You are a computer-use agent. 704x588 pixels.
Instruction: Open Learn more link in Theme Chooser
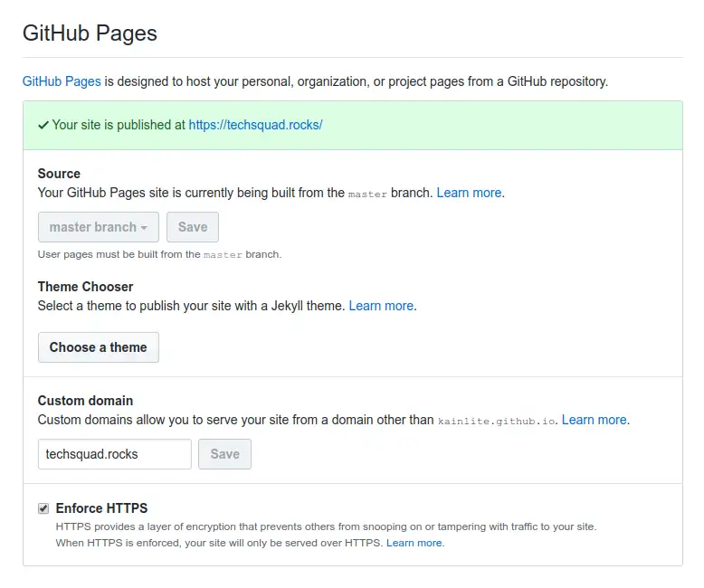(x=381, y=306)
